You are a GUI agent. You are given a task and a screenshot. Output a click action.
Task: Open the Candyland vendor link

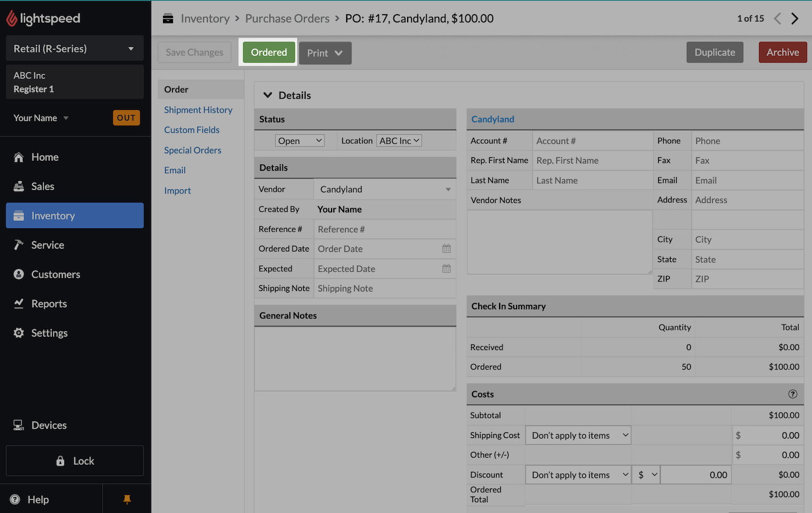[x=493, y=119]
